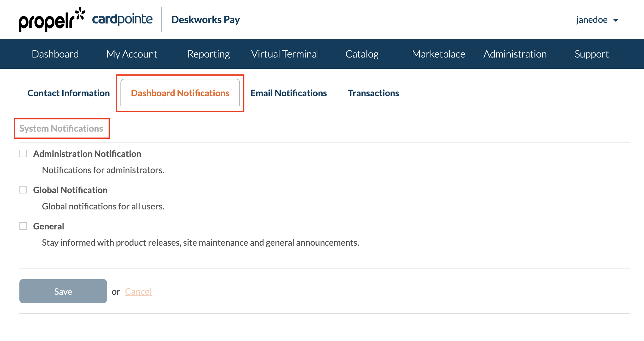
Task: Expand the janedoe dropdown arrow
Action: 616,20
